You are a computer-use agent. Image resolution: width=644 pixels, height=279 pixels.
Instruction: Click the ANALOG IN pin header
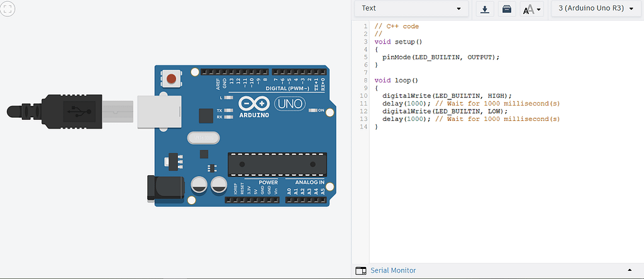[305, 200]
